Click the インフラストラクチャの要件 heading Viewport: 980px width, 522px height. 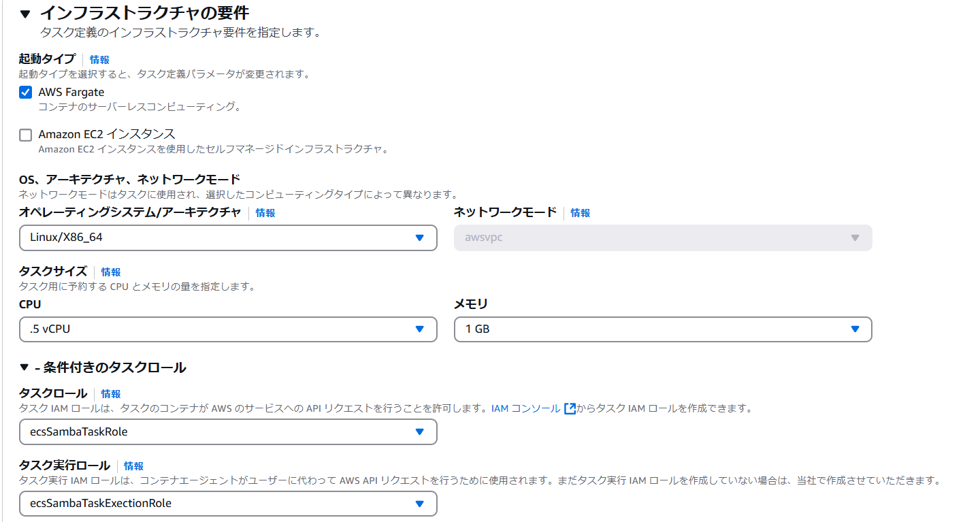click(144, 13)
